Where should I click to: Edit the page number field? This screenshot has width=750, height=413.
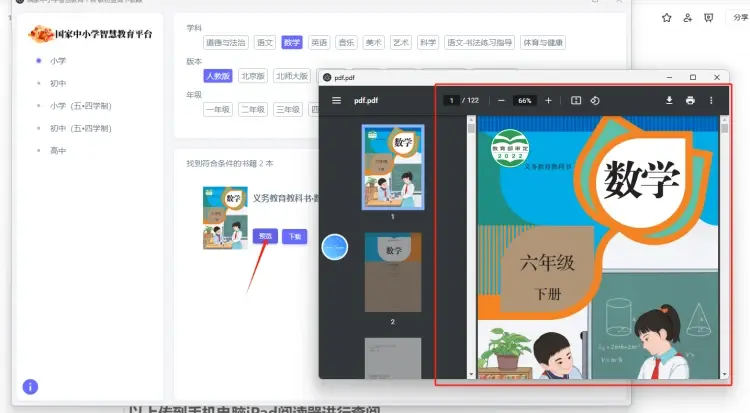451,100
